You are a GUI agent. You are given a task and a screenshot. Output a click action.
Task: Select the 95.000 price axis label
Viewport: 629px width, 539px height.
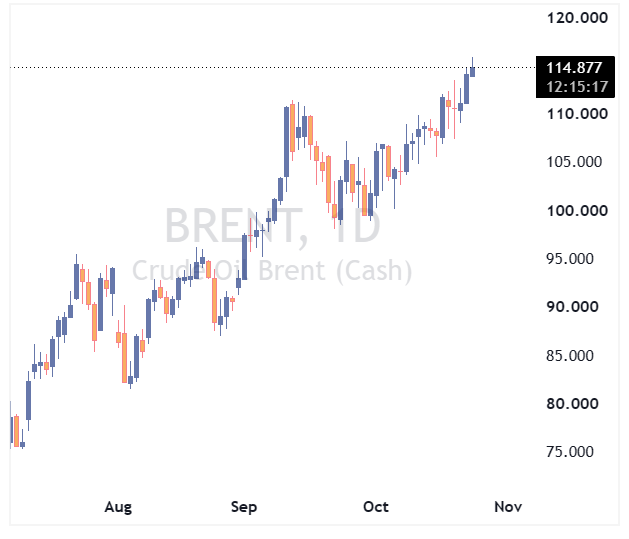pos(570,259)
